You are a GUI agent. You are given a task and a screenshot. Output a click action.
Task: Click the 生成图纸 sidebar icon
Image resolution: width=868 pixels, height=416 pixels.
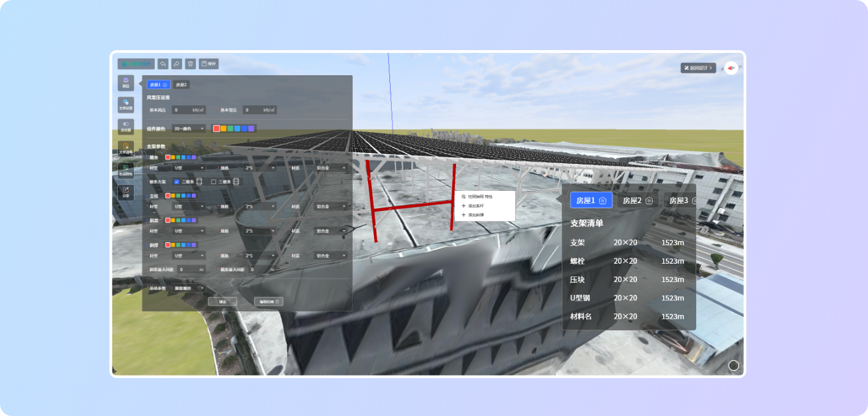point(125,171)
